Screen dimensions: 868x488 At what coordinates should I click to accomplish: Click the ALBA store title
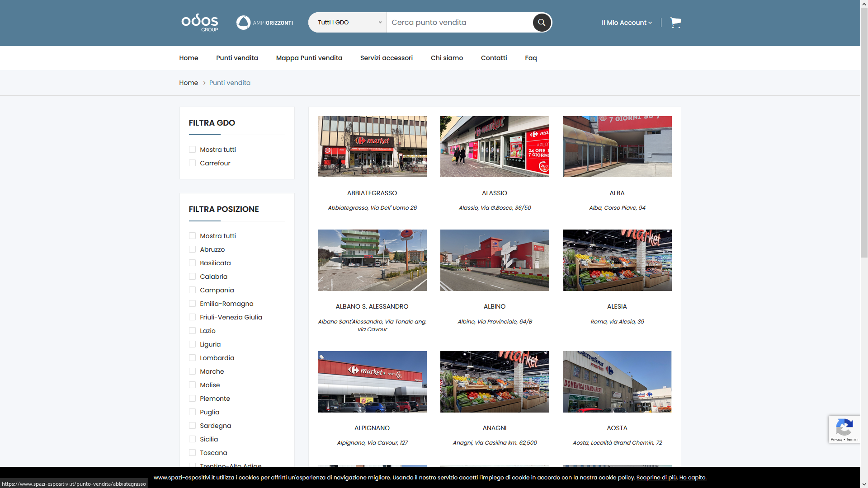pyautogui.click(x=617, y=193)
